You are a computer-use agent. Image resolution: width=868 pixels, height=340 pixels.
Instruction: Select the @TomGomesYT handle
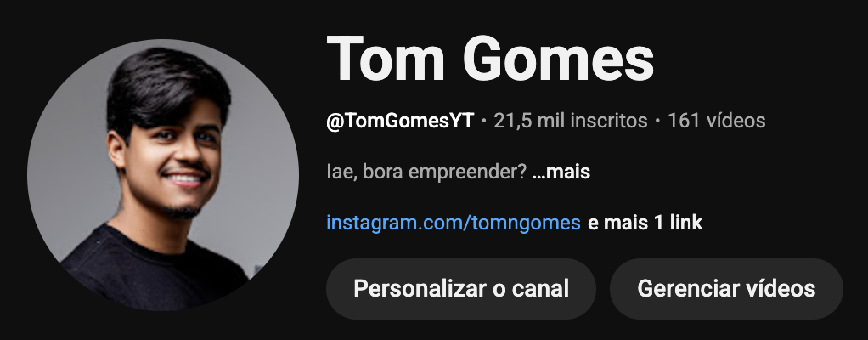pos(400,121)
